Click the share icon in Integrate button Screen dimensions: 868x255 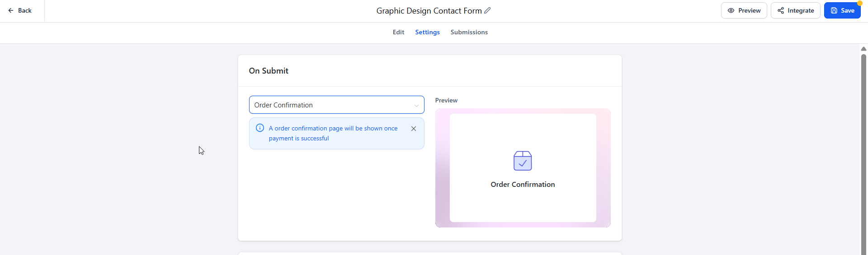[x=781, y=10]
